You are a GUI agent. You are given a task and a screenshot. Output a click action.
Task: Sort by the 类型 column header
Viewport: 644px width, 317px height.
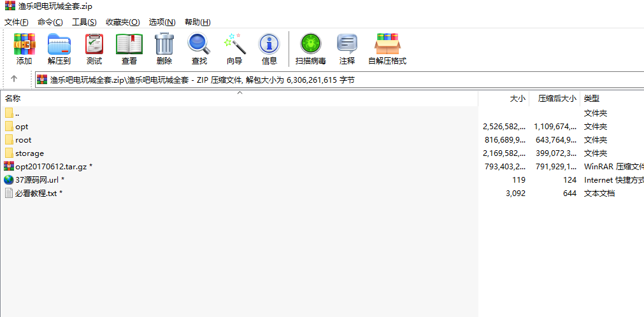592,99
